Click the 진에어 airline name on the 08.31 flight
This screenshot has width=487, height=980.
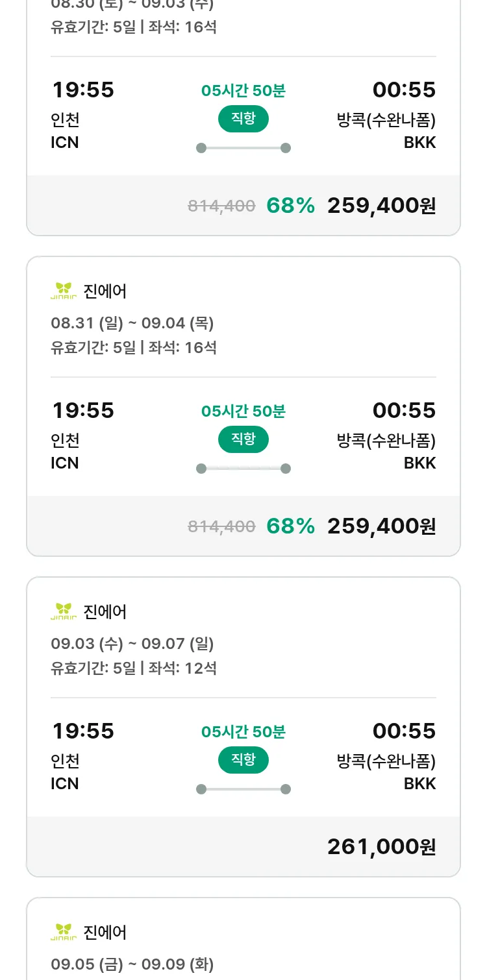tap(105, 291)
